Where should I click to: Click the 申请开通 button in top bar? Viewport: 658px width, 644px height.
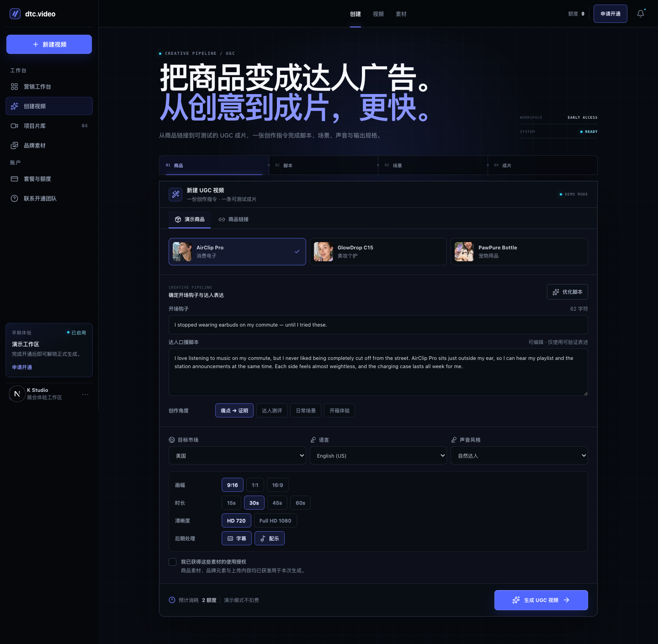[x=610, y=14]
